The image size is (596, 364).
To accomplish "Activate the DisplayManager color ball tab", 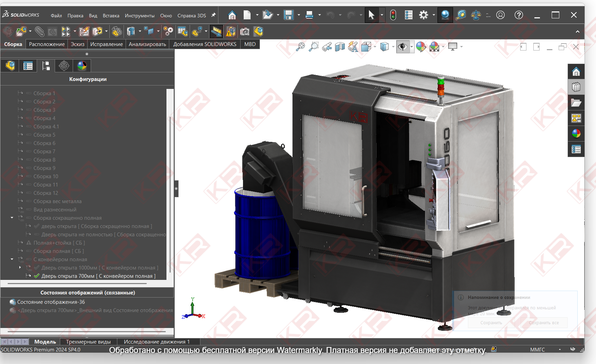I will pos(82,66).
